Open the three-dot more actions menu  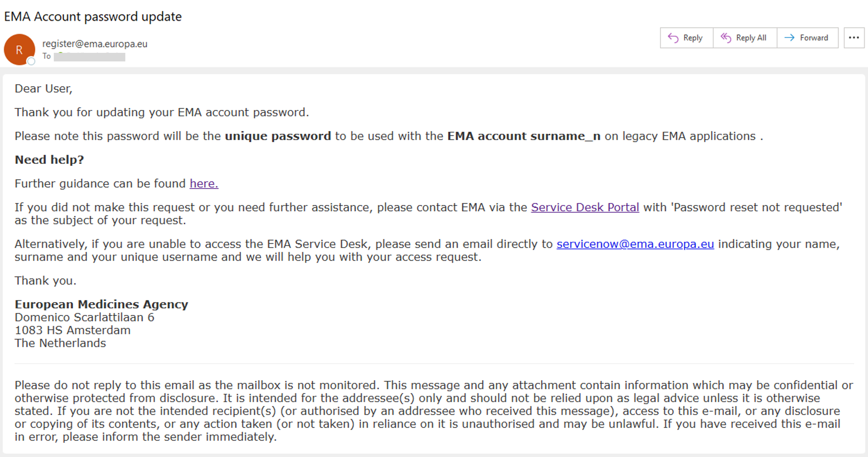click(x=854, y=38)
